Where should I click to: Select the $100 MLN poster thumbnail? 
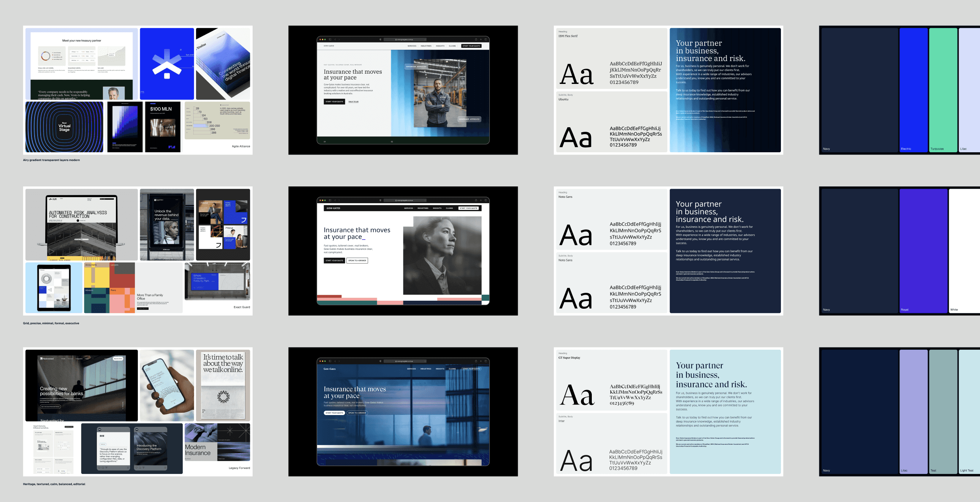163,127
